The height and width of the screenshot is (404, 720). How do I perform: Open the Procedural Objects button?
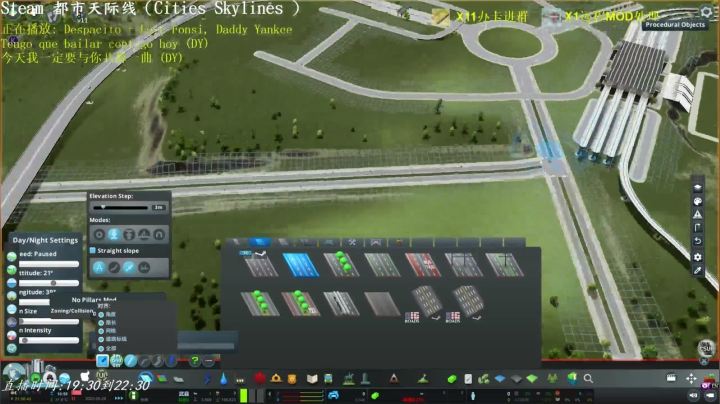pos(675,25)
